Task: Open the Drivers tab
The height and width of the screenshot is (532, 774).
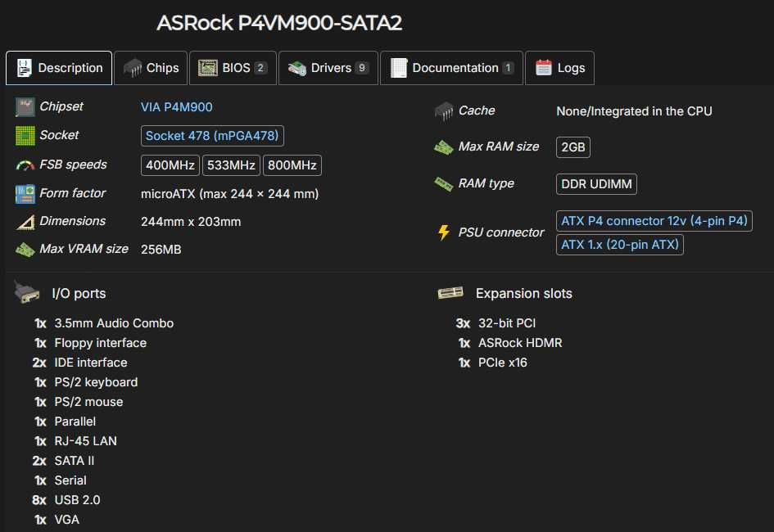Action: pos(328,68)
